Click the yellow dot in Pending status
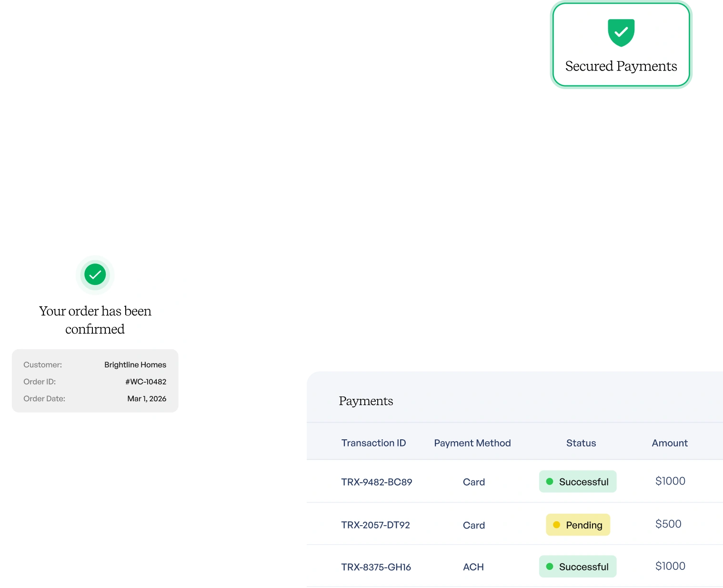The image size is (723, 588). [x=556, y=525]
